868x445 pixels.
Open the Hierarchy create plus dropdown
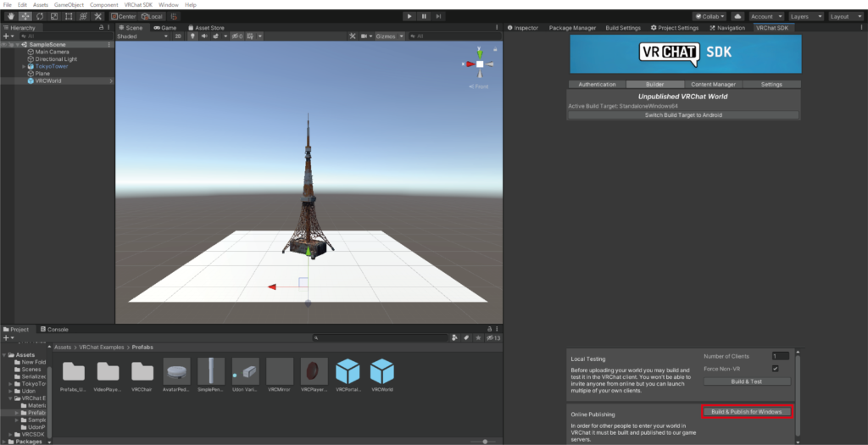pos(8,36)
